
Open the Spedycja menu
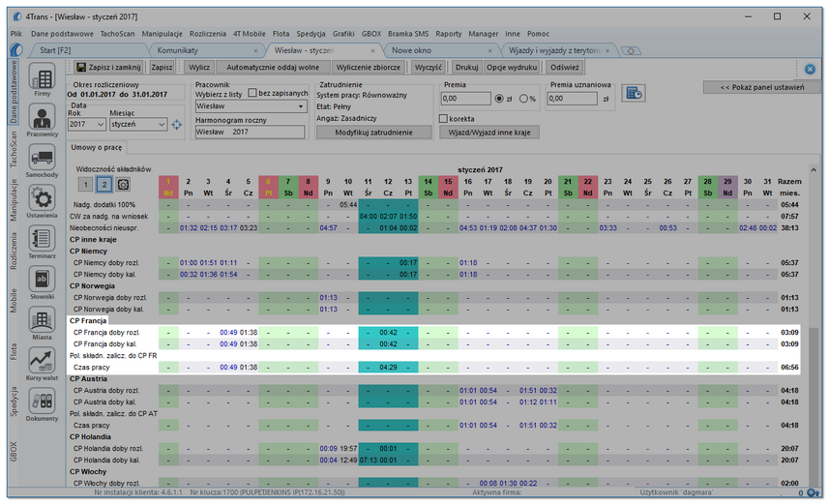(x=311, y=34)
